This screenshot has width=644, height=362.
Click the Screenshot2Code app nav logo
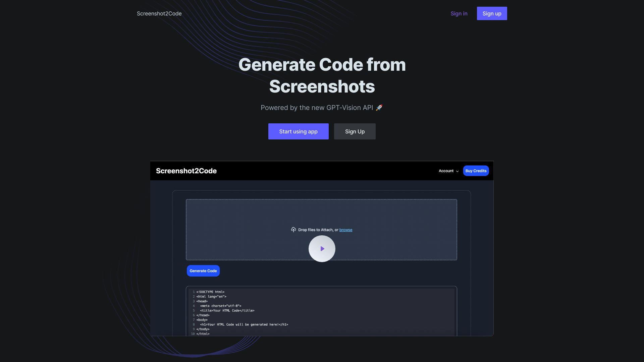click(159, 14)
